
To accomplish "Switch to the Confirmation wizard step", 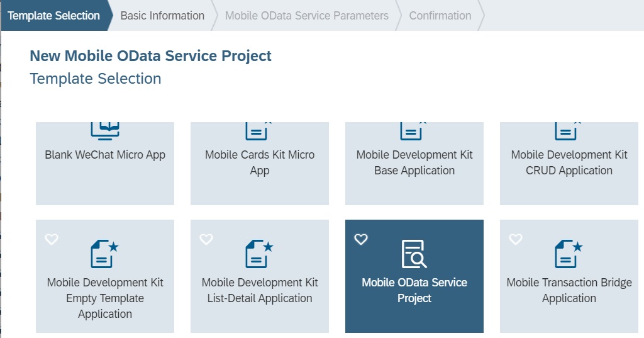I will coord(440,16).
